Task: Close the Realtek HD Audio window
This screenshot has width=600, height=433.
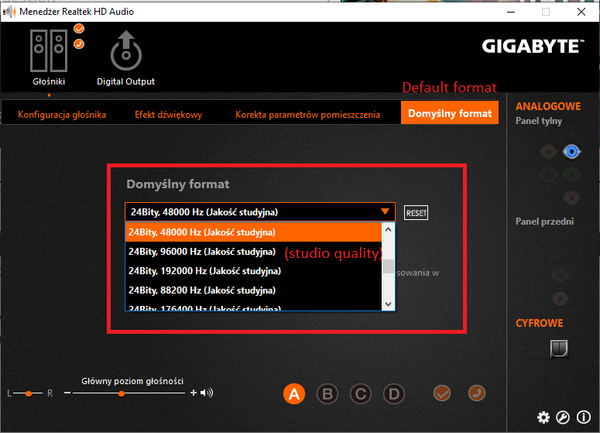Action: point(581,12)
